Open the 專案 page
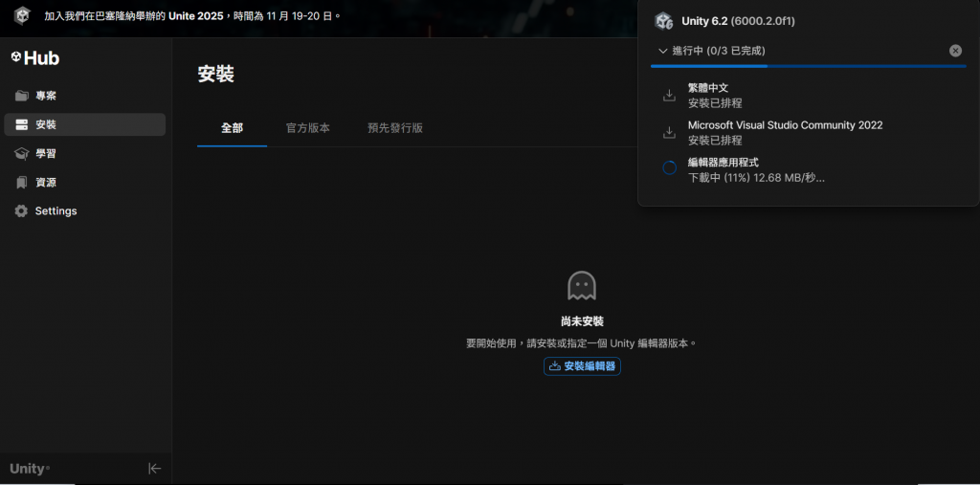This screenshot has width=980, height=485. coord(85,96)
